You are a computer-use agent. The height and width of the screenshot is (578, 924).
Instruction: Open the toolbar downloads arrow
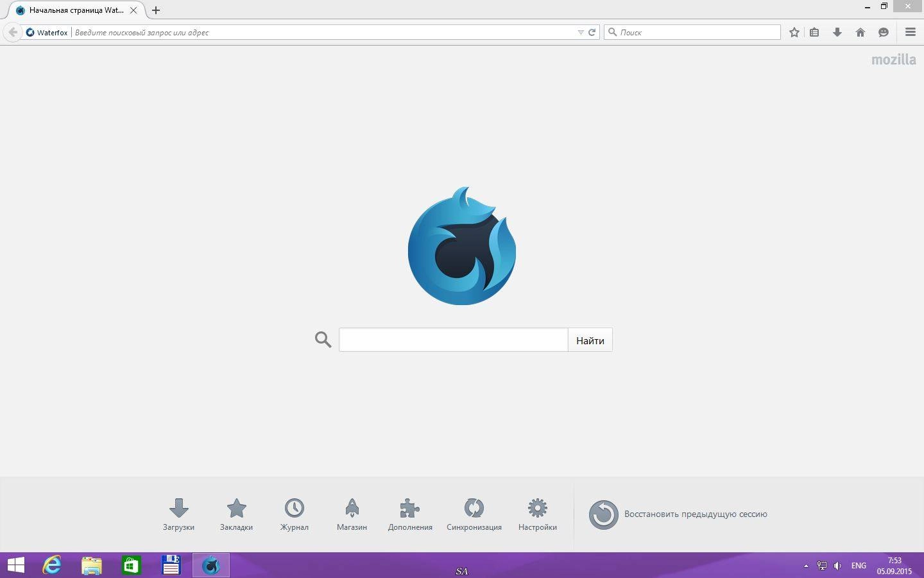[837, 32]
